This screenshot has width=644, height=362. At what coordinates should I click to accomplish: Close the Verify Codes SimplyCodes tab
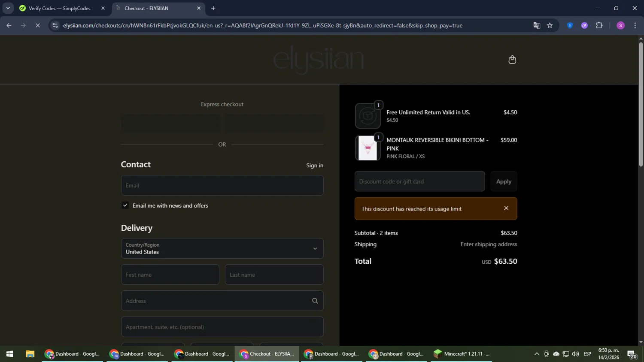click(103, 8)
